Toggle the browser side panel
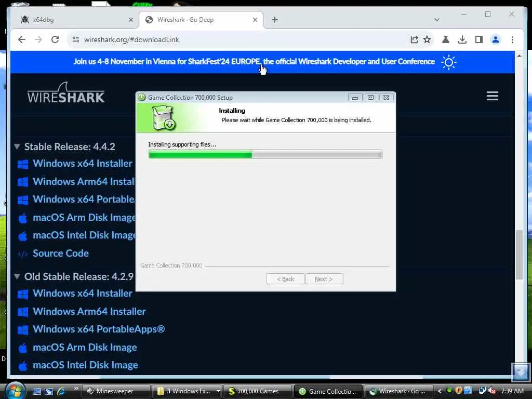The height and width of the screenshot is (399, 532). (478, 39)
